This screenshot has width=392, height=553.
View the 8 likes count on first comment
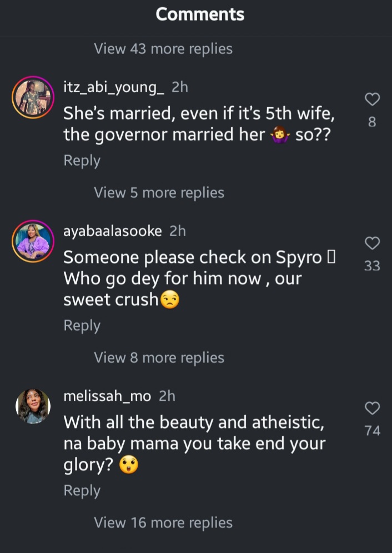372,122
